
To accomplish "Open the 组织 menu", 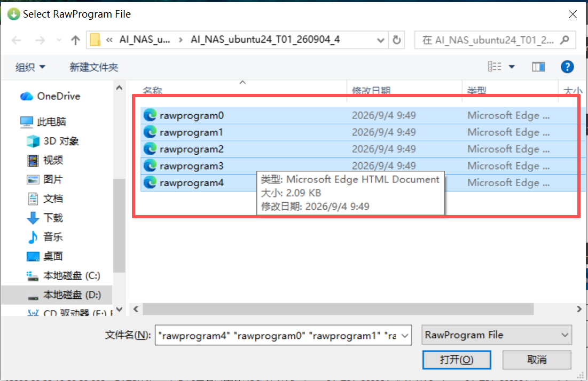I will point(30,67).
